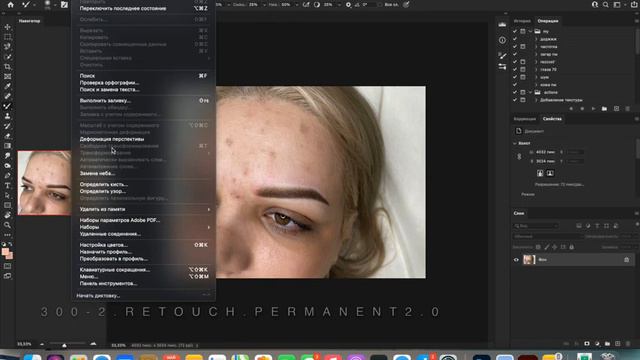The image size is (640, 360).
Task: Select the Lasso tool
Action: (x=7, y=47)
